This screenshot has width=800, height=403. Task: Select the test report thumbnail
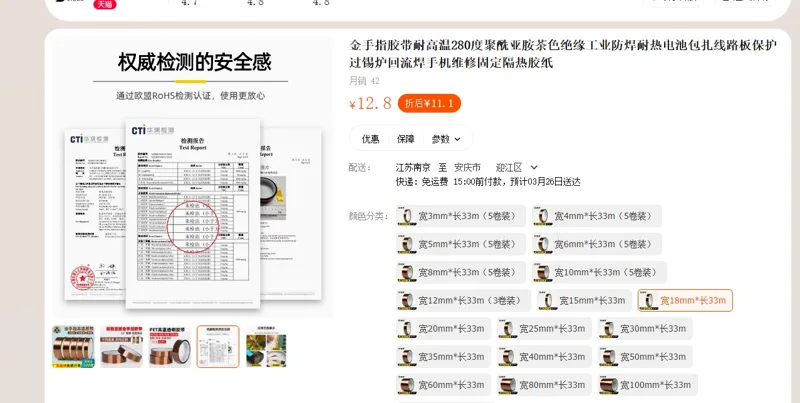coord(218,346)
